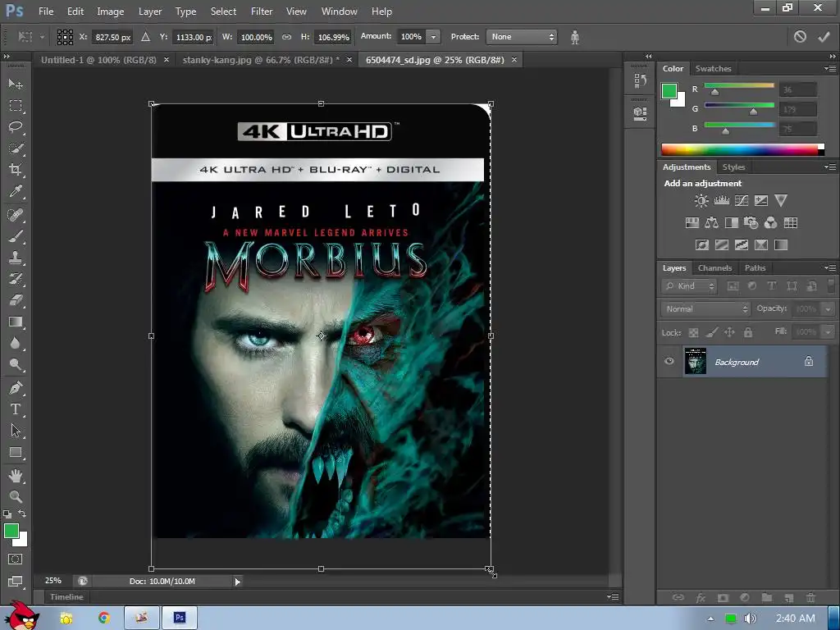Select the Gradient tool

click(x=16, y=322)
